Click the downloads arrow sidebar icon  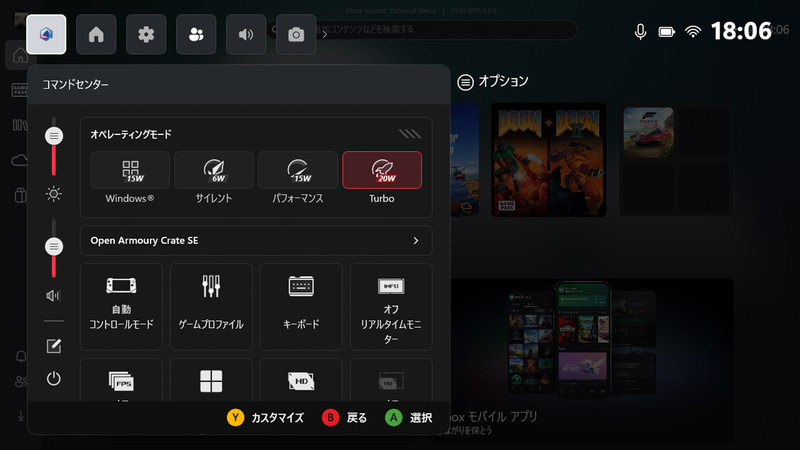(21, 417)
